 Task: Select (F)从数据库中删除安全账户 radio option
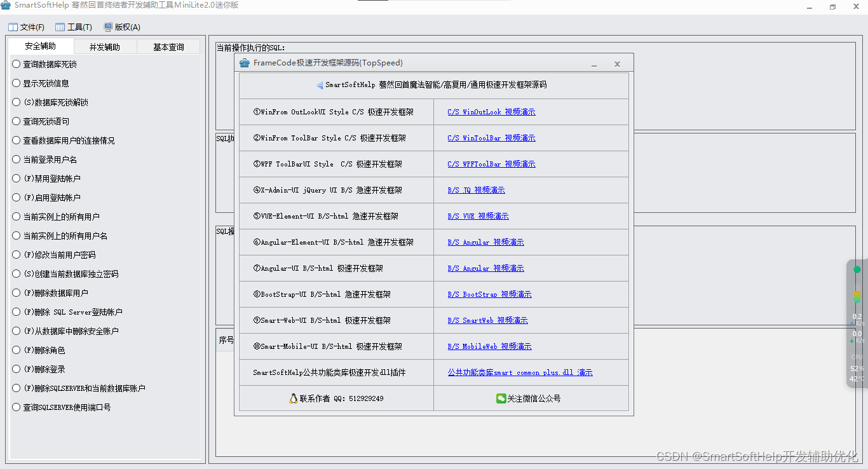tap(65, 331)
